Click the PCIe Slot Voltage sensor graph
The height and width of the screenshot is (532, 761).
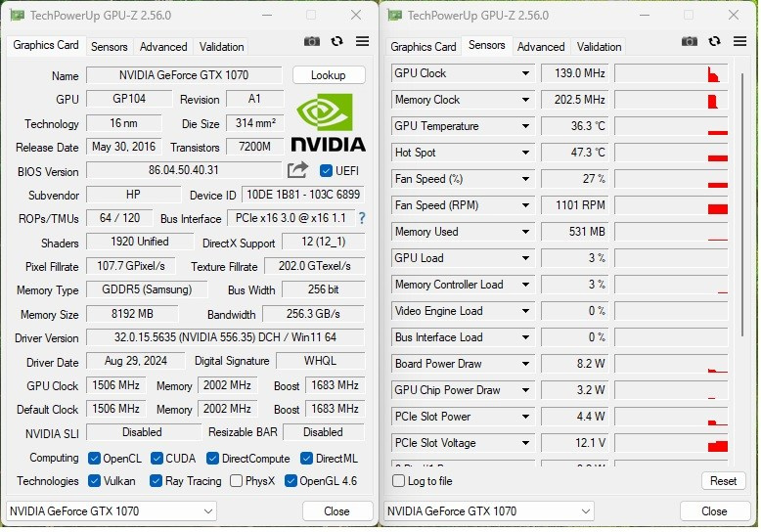(671, 443)
